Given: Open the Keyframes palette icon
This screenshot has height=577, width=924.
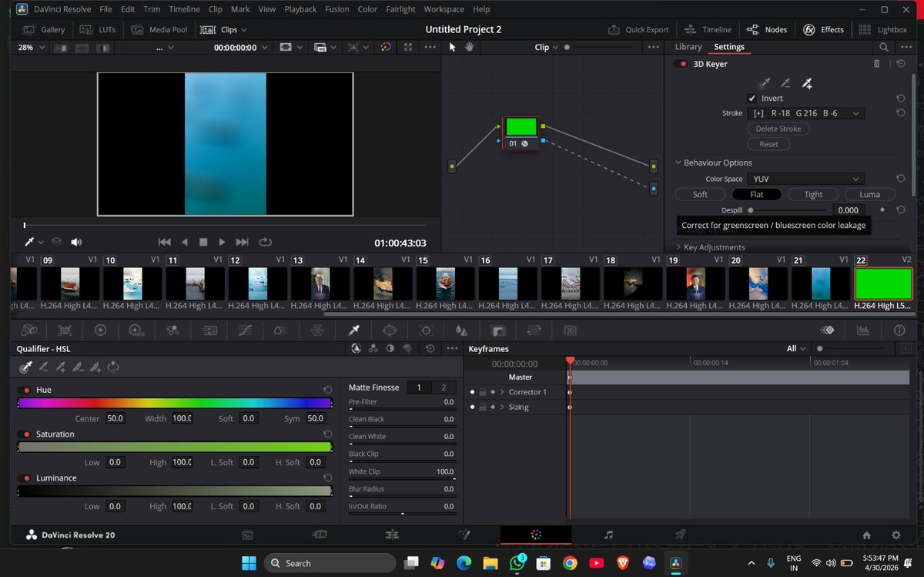Looking at the screenshot, I should pyautogui.click(x=827, y=330).
